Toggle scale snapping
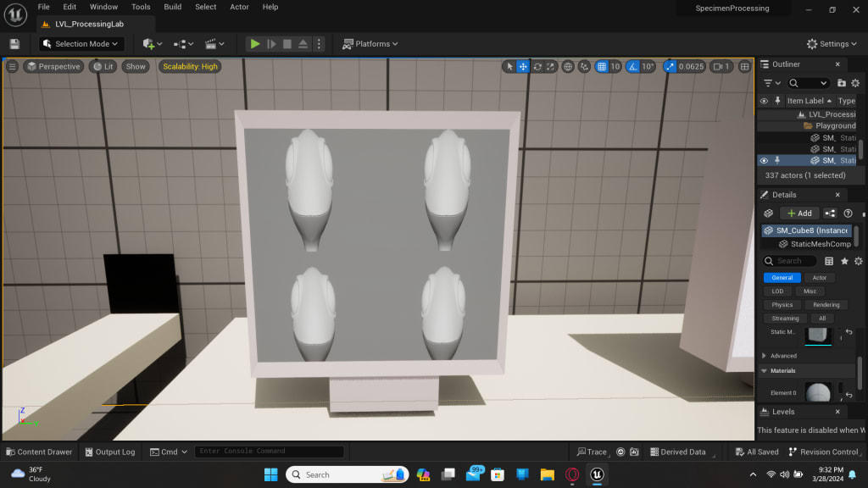Image resolution: width=868 pixels, height=488 pixels. coord(670,66)
